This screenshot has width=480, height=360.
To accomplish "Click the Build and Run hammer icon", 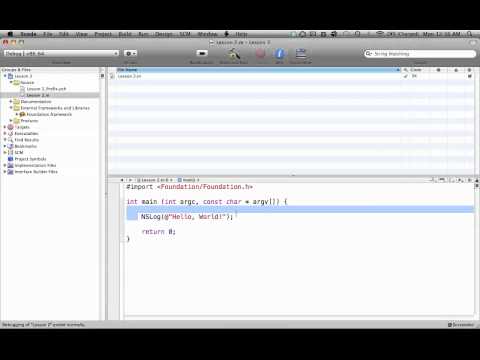I will (x=234, y=53).
